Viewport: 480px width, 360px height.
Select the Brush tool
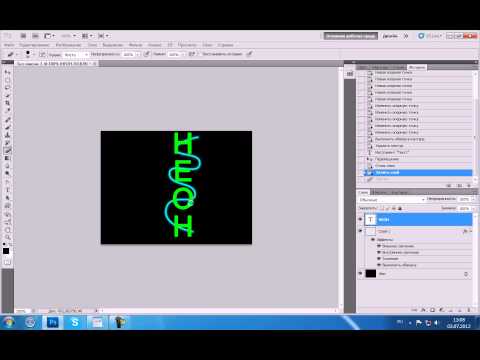(7, 127)
